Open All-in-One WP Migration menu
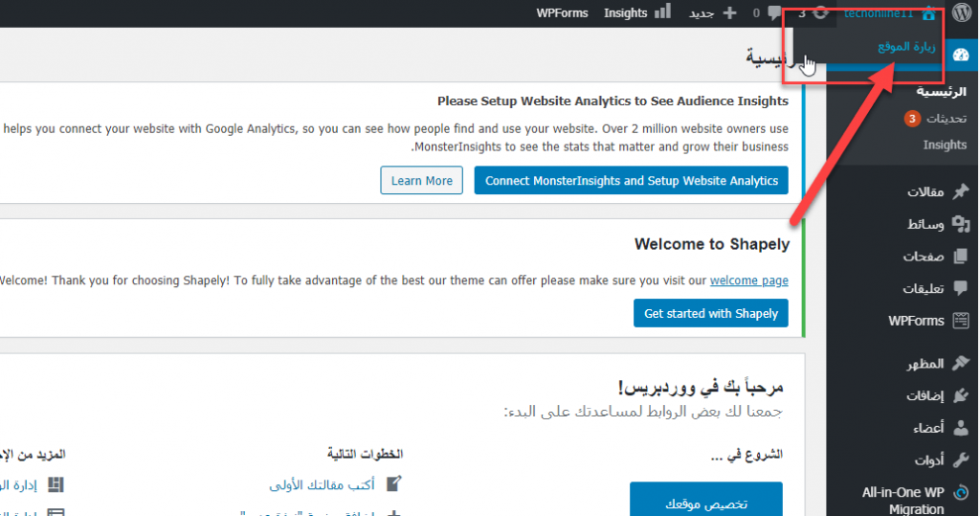The width and height of the screenshot is (980, 516). (x=903, y=501)
